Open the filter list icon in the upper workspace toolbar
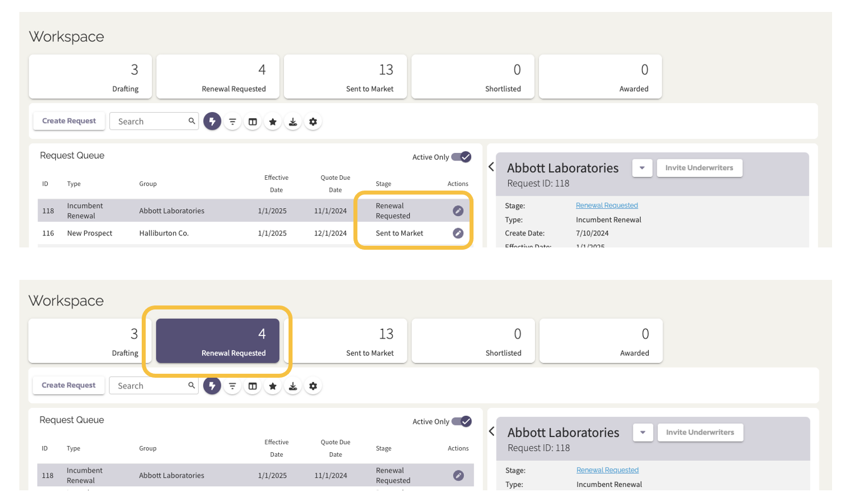Image resolution: width=848 pixels, height=504 pixels. [233, 122]
